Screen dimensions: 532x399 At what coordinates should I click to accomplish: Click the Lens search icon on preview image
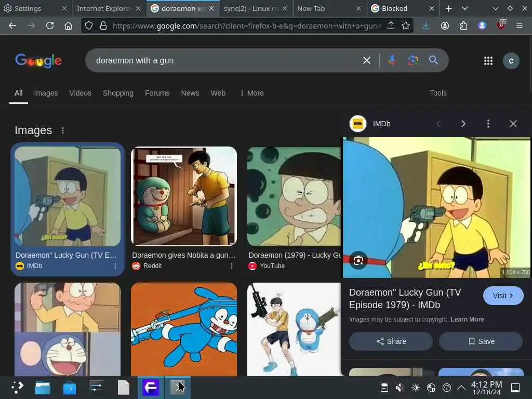pos(358,260)
